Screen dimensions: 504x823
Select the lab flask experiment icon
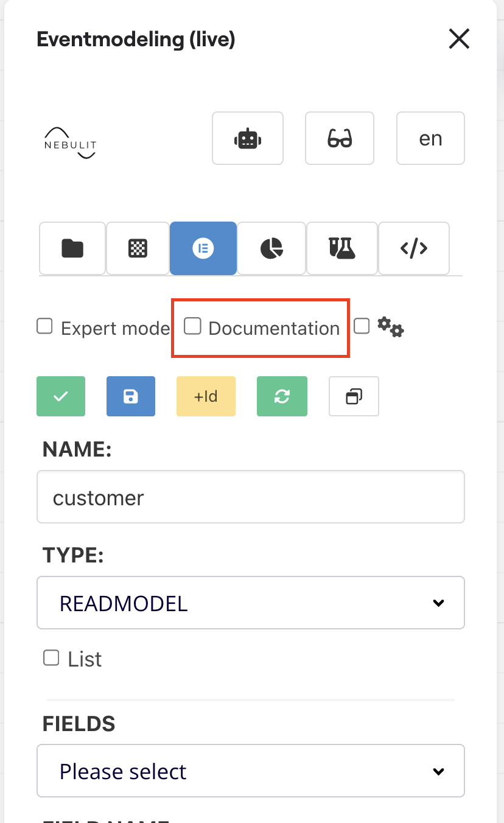(341, 248)
